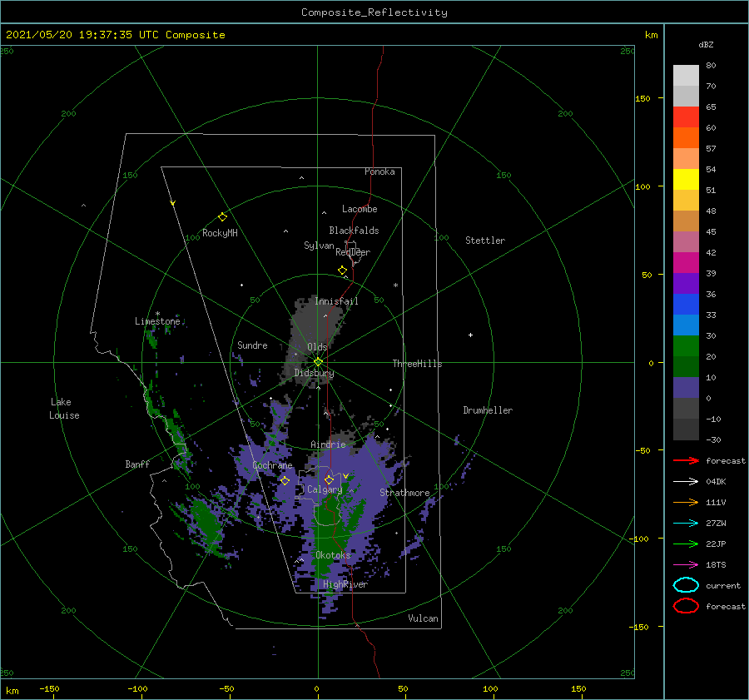Click the Ponoka city label
Screen dimensions: 749x700
pyautogui.click(x=379, y=171)
